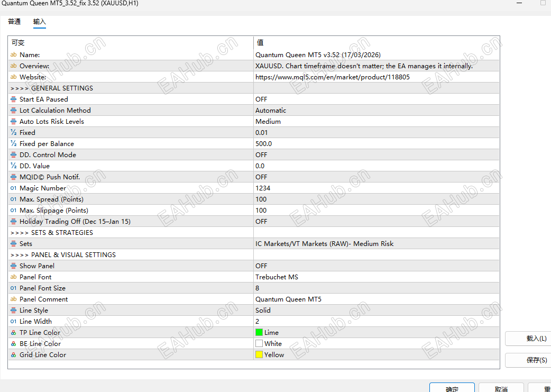Image resolution: width=551 pixels, height=392 pixels.
Task: Click the lime green TP color swatch
Action: pyautogui.click(x=259, y=333)
